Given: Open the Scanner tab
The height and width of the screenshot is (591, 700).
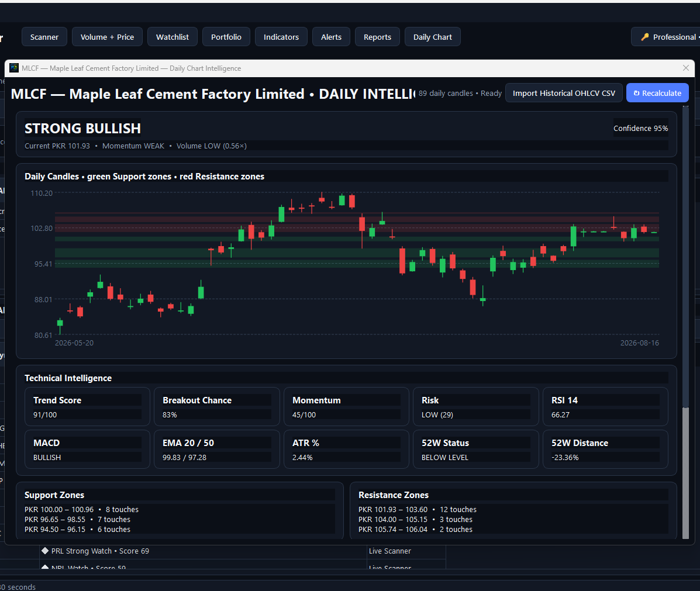Looking at the screenshot, I should pyautogui.click(x=44, y=37).
